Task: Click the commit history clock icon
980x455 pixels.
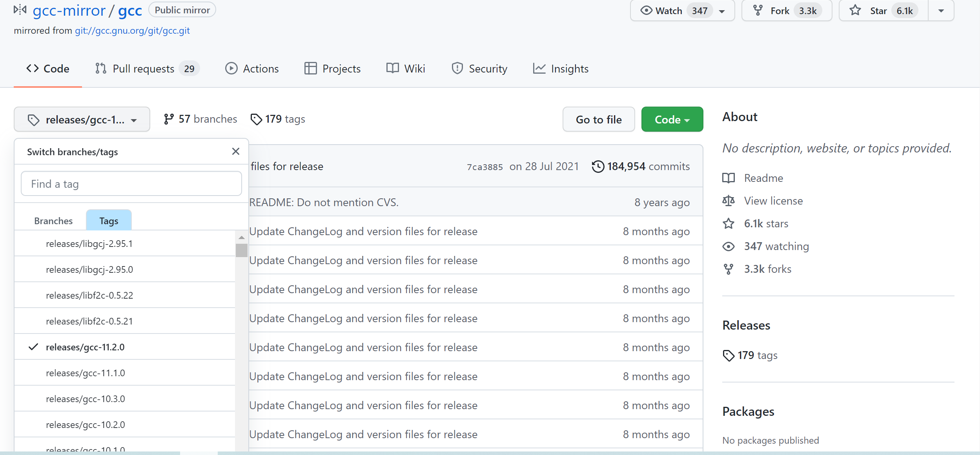Action: (x=598, y=167)
